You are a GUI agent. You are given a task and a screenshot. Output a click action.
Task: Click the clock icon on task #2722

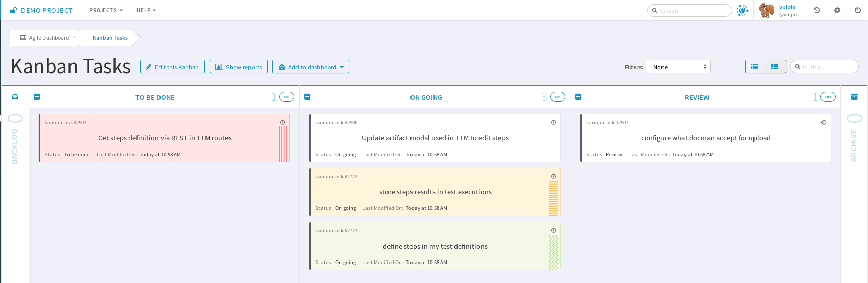(553, 176)
